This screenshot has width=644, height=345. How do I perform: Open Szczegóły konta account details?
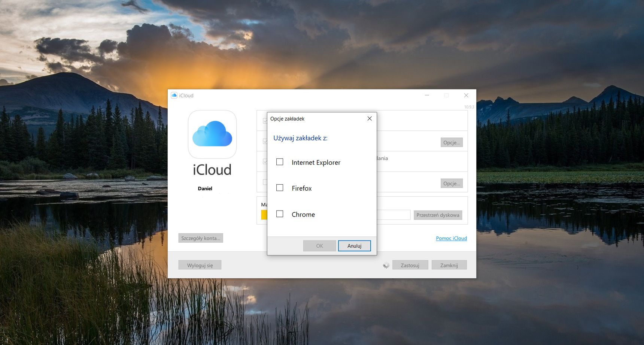pyautogui.click(x=201, y=238)
